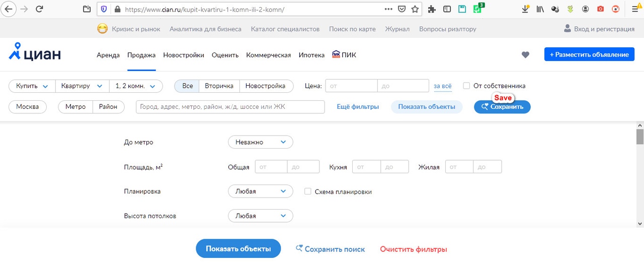The width and height of the screenshot is (644, 265).
Task: Open the extensions puzzle icon
Action: [x=431, y=9]
